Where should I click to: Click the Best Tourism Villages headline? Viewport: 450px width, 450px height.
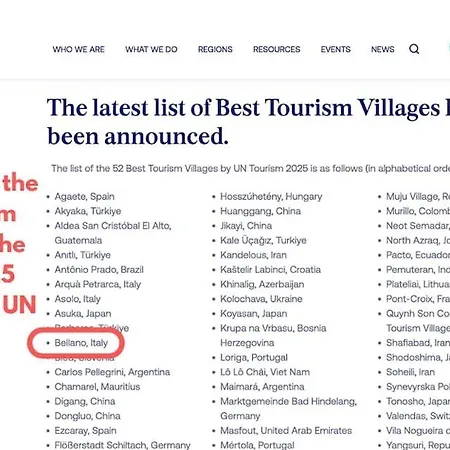248,122
